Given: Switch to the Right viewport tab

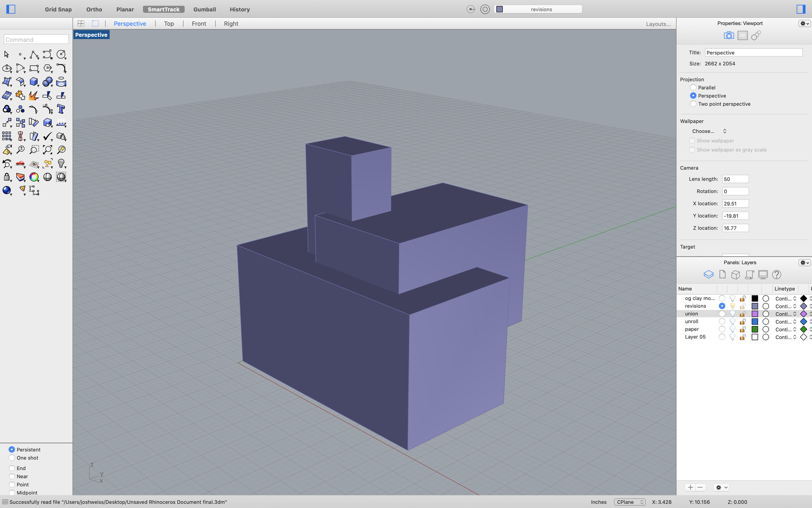Looking at the screenshot, I should click(231, 23).
